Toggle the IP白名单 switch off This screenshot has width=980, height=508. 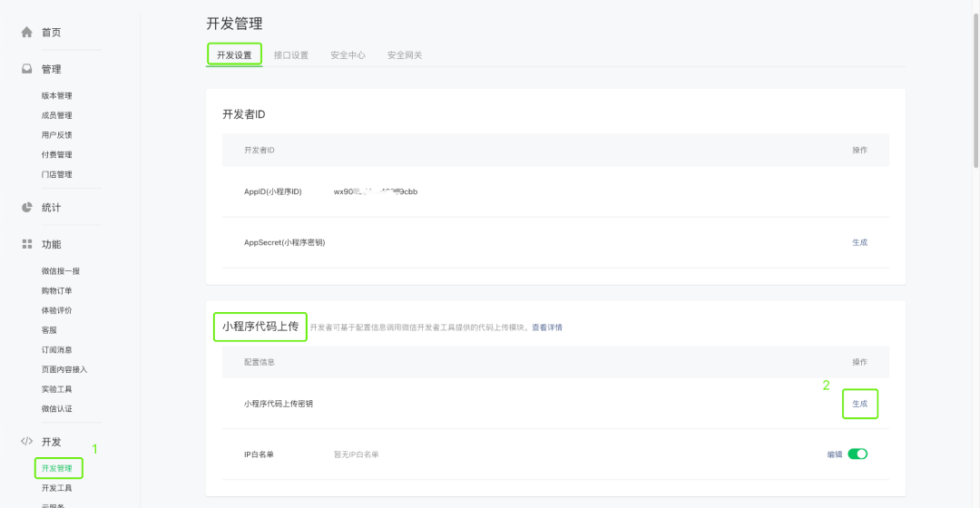[x=857, y=454]
